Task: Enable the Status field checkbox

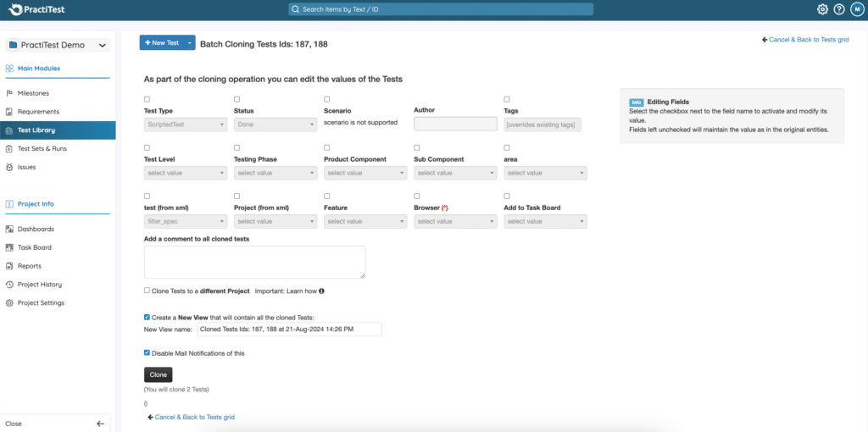Action: (x=237, y=100)
